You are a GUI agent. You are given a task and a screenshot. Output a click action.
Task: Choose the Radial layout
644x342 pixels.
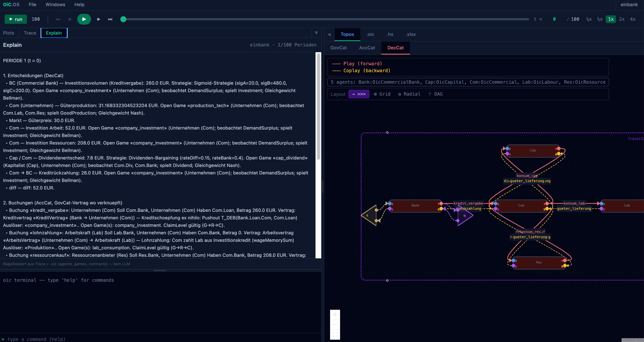click(x=409, y=94)
